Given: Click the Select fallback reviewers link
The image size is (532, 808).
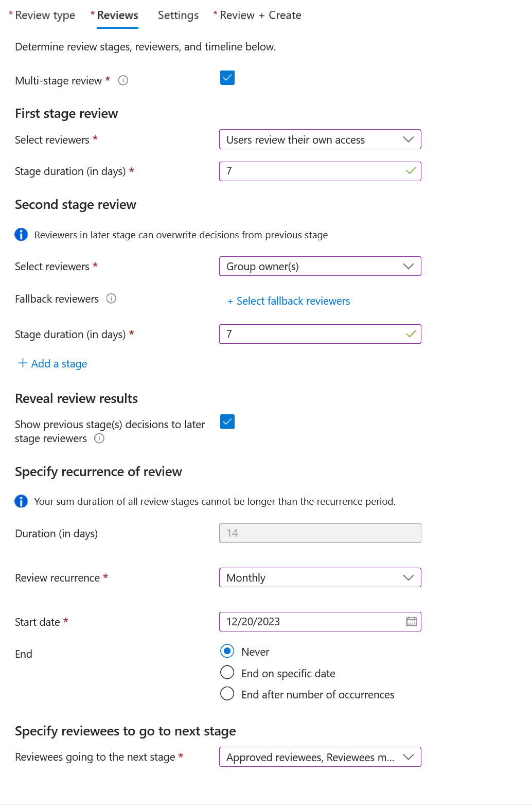Looking at the screenshot, I should (288, 301).
